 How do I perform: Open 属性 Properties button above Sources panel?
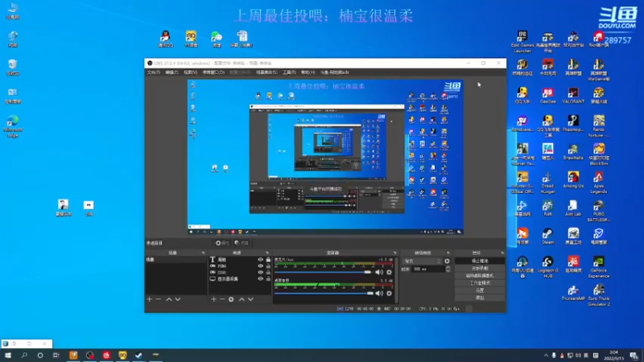[222, 243]
